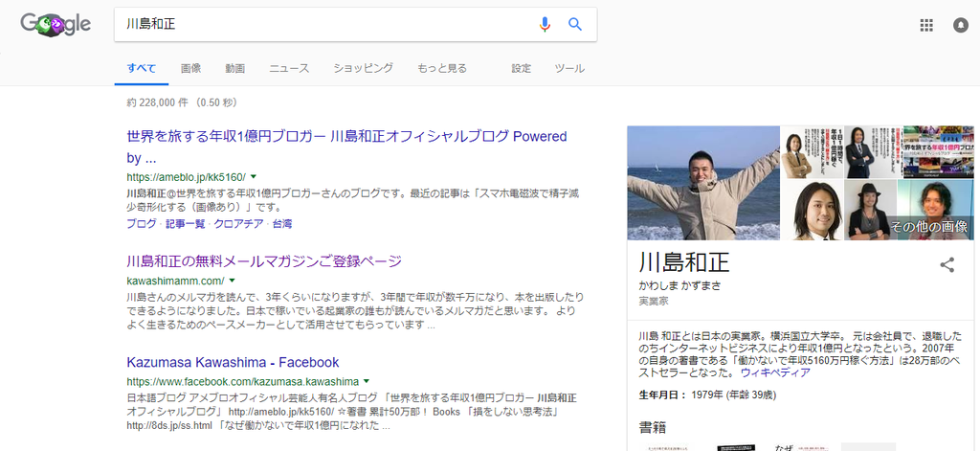Click the kawashimamm.com/ green URL text
The width and height of the screenshot is (980, 451).
175,281
